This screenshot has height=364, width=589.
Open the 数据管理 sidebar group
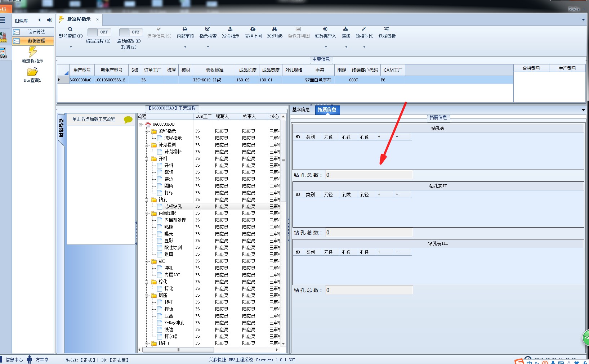33,41
